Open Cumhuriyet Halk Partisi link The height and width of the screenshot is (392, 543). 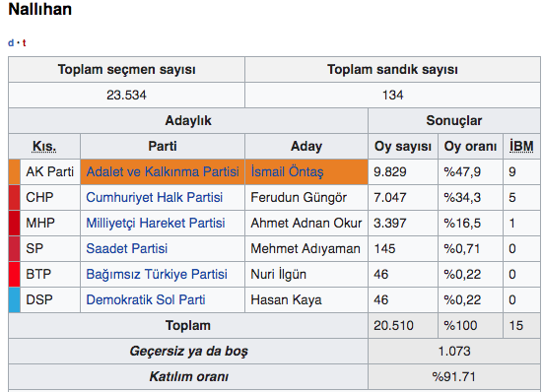pos(154,197)
